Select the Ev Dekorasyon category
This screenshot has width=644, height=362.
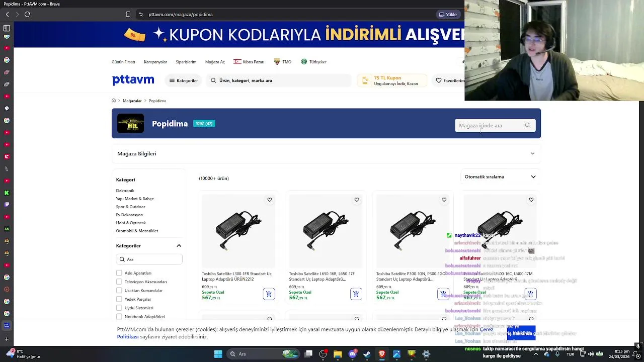129,215
